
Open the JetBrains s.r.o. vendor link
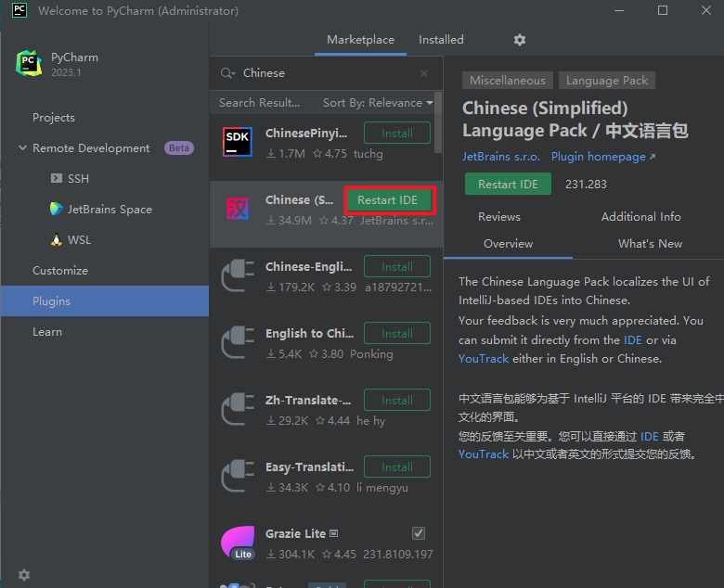pos(501,157)
